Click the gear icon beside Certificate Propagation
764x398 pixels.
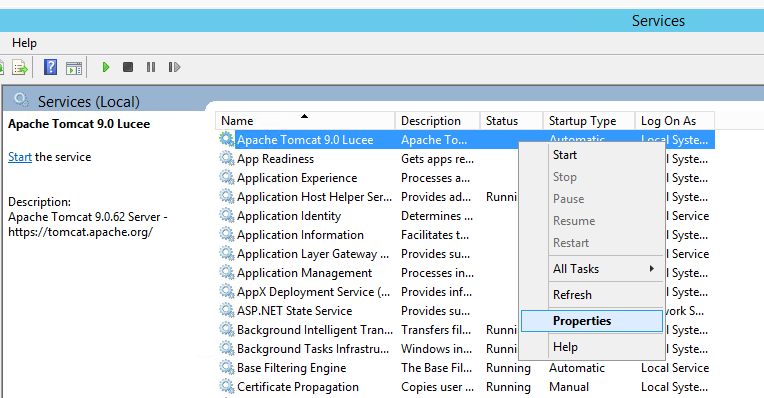227,386
